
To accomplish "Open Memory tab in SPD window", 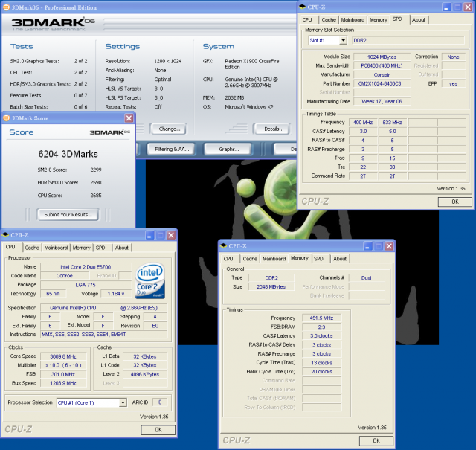I will click(379, 20).
